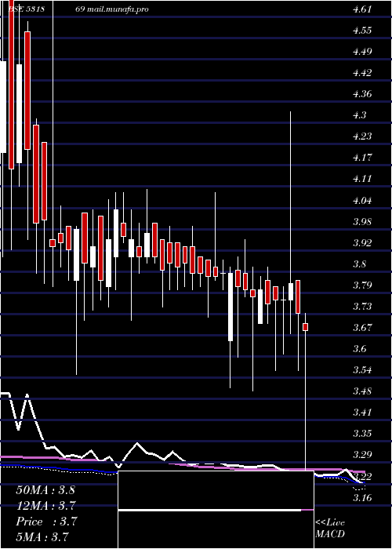This screenshot has height=549, width=392.
Task: Click the 3.41 axis value
Action: coord(362,412)
